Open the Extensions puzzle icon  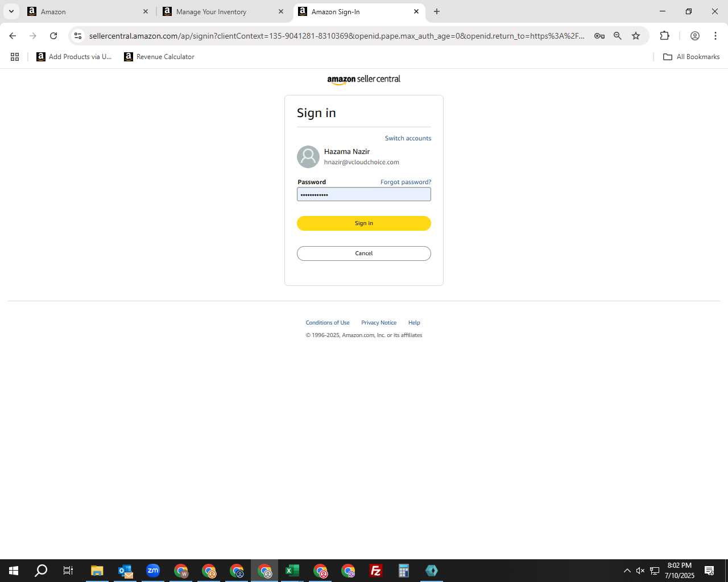[x=664, y=36]
